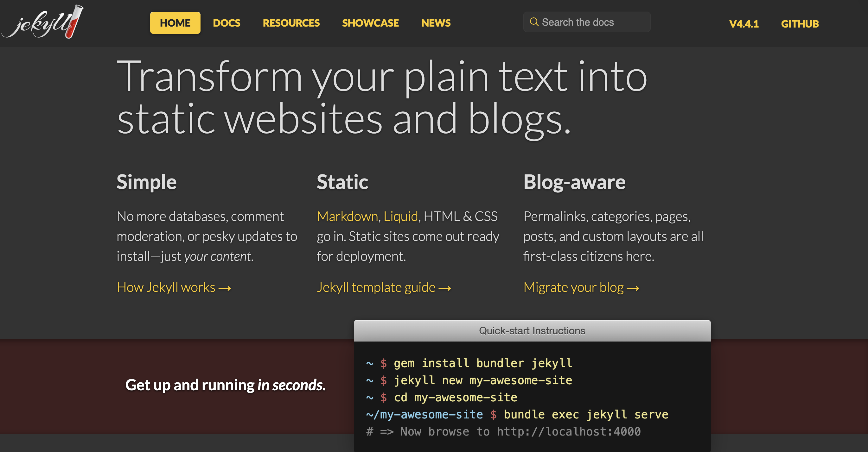Click the Blog-aware heading
Screen dimensions: 868x452
pos(574,182)
